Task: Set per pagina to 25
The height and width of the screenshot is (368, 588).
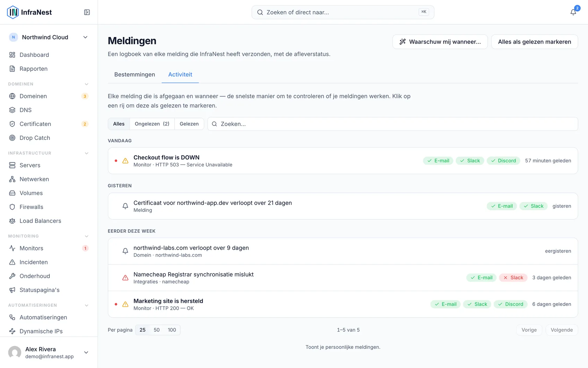Action: [x=142, y=330]
